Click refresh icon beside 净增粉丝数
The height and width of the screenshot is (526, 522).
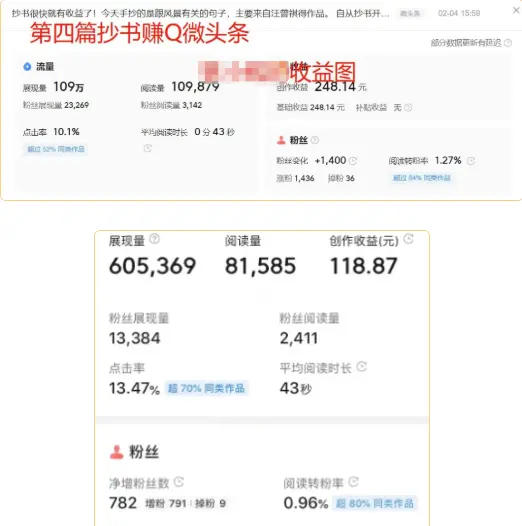[179, 482]
